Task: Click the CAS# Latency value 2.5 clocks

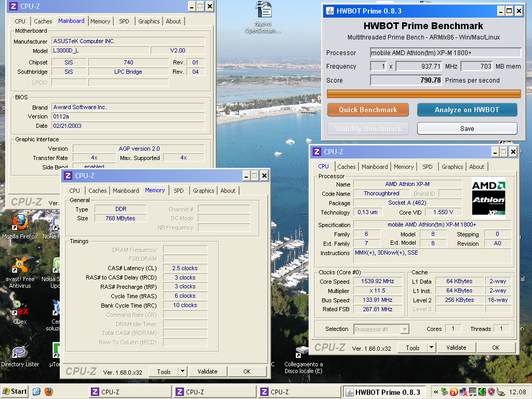Action: tap(185, 268)
